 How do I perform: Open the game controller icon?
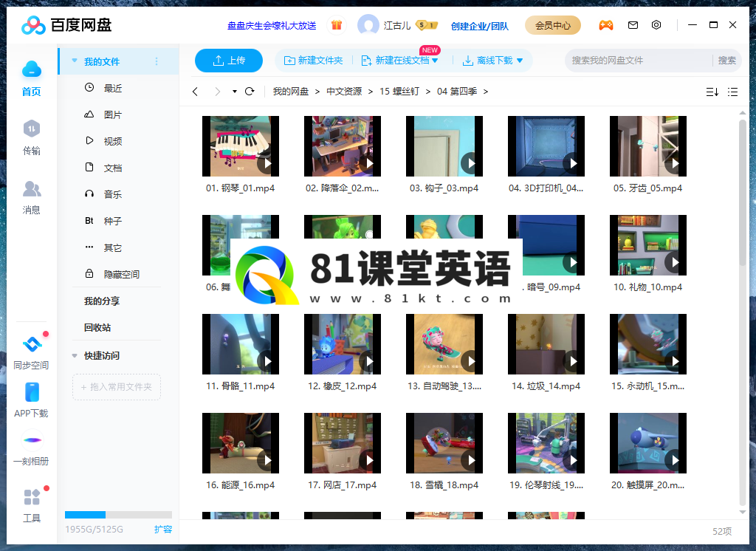[x=606, y=25]
